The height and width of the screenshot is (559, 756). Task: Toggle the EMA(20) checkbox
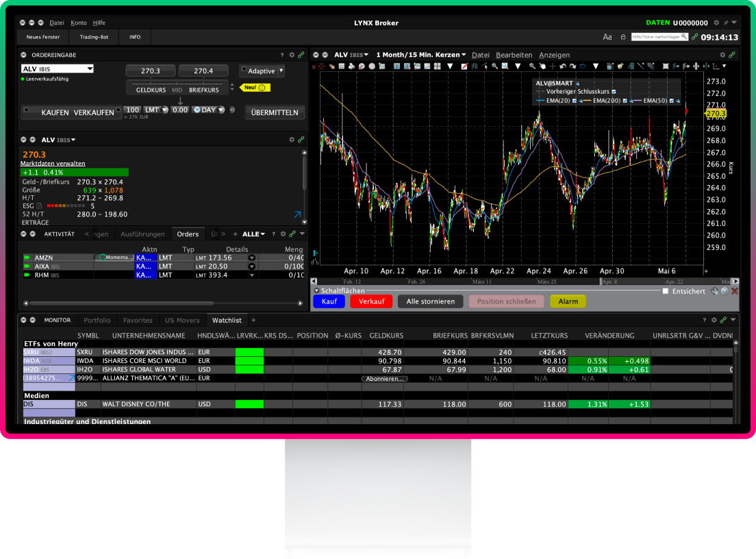(x=575, y=101)
